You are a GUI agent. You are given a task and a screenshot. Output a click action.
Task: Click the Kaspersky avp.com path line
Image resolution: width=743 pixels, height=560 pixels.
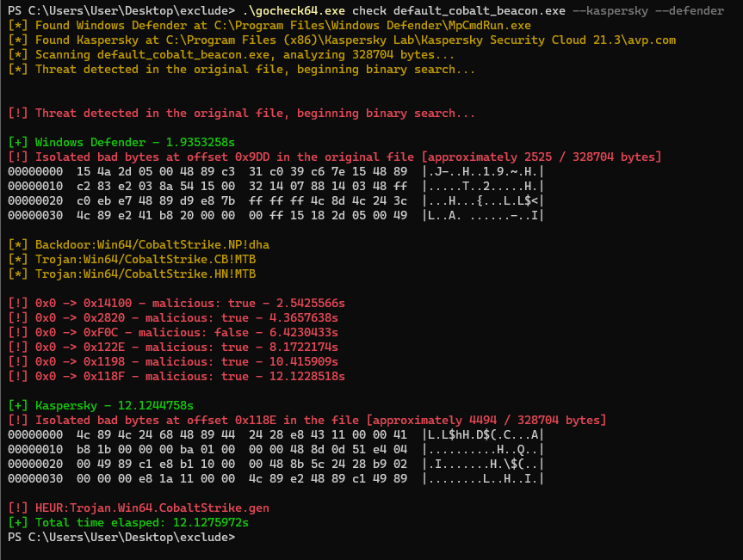click(342, 40)
